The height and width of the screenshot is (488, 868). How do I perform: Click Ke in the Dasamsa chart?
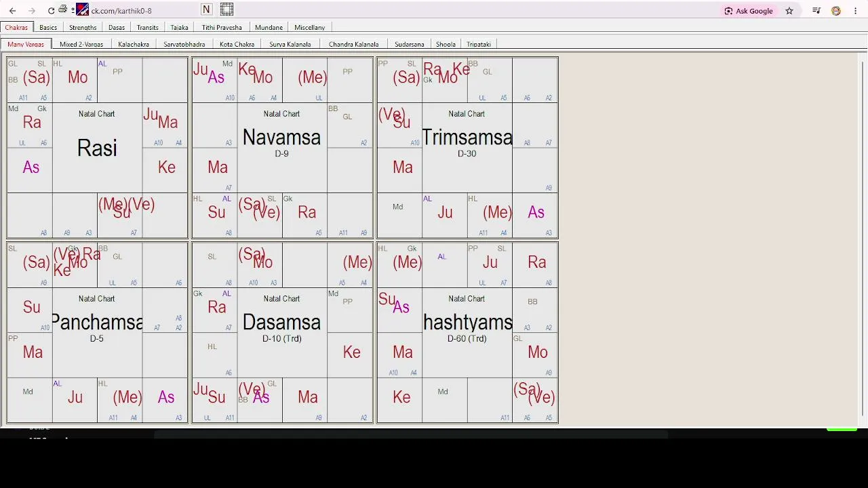[351, 352]
